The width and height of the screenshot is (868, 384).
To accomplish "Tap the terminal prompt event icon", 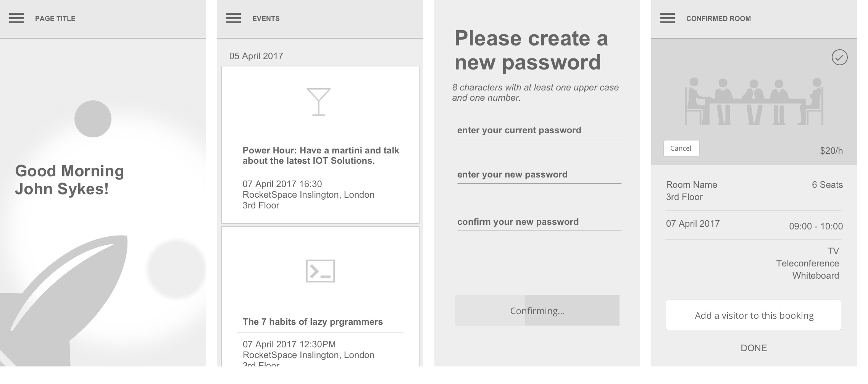I will (320, 271).
